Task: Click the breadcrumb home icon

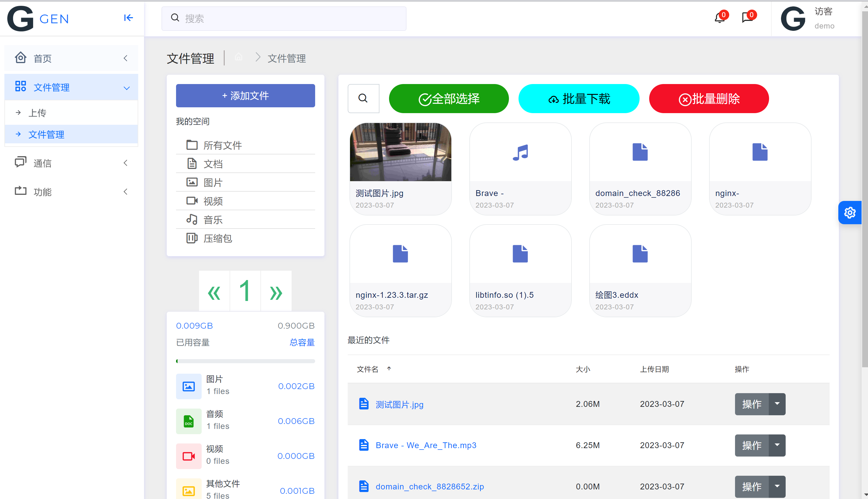Action: [238, 57]
